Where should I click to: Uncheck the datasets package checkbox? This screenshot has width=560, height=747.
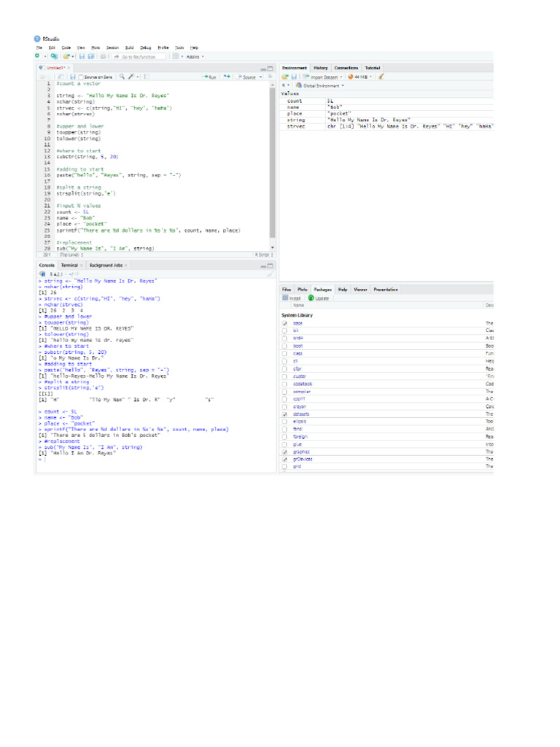coord(285,414)
